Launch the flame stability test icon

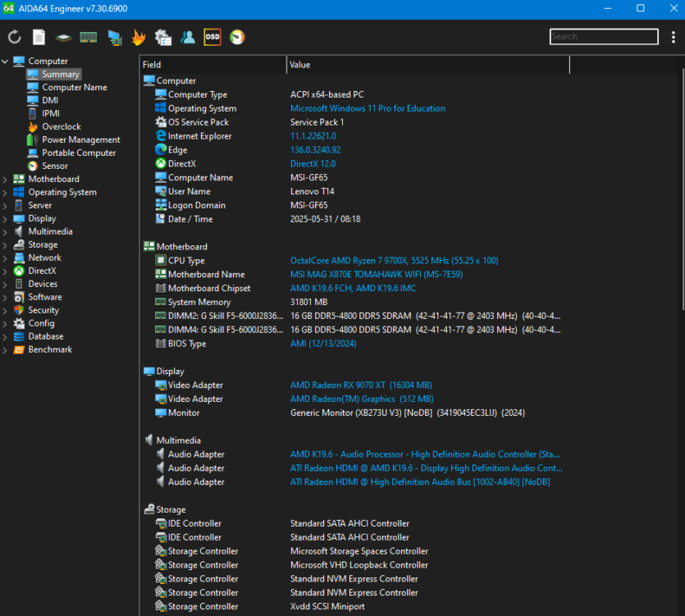[139, 38]
